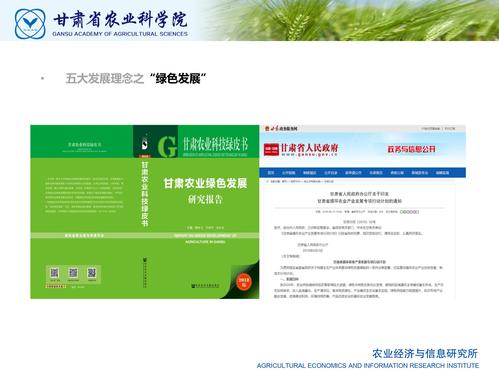Click the notice headline on government page

click(x=359, y=197)
